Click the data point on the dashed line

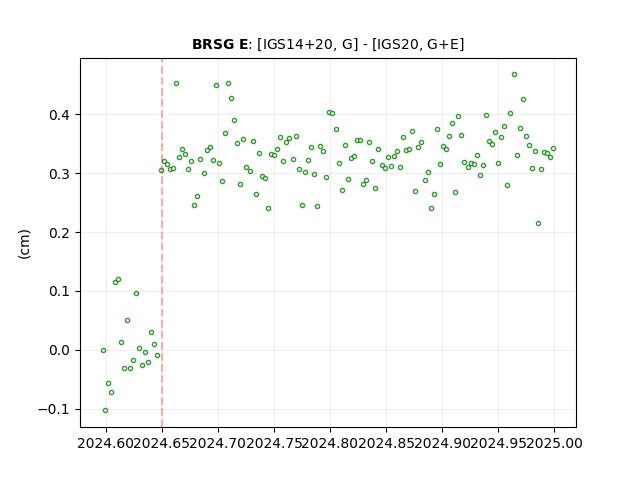pyautogui.click(x=162, y=171)
